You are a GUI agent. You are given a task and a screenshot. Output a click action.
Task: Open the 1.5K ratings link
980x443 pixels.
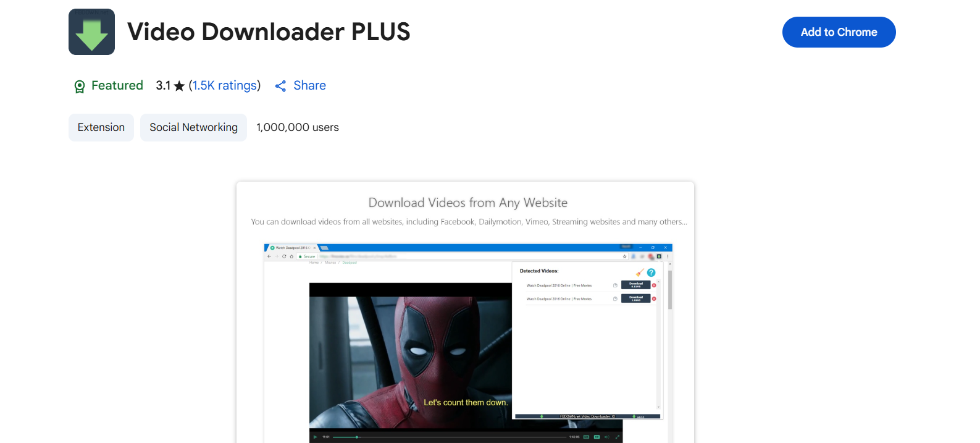point(225,86)
